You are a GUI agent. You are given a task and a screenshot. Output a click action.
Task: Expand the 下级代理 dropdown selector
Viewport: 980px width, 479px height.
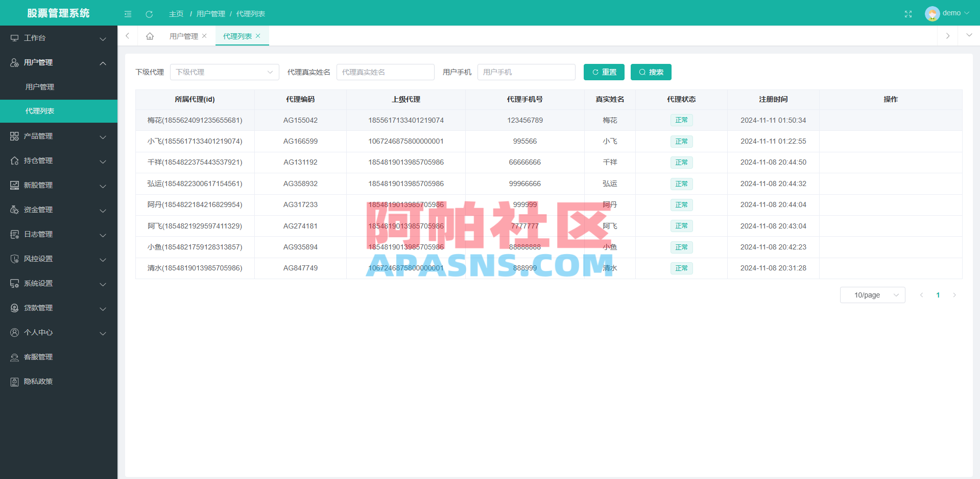tap(225, 72)
